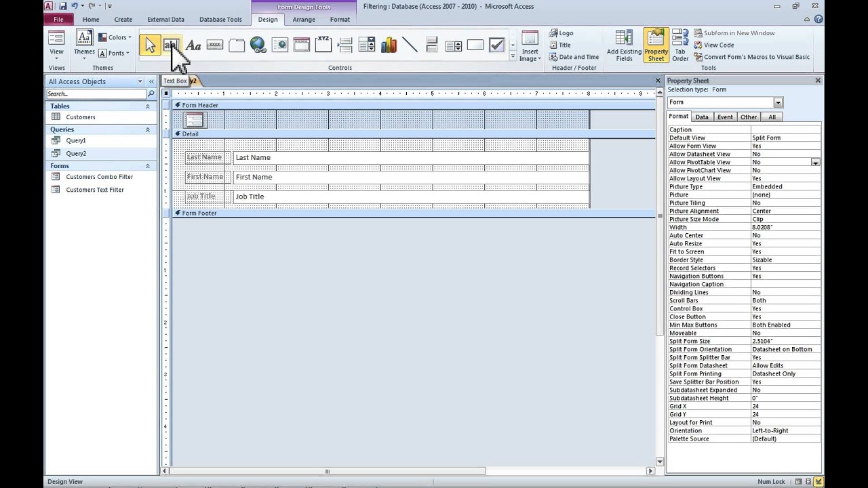
Task: Switch to the Arrange ribbon tab
Action: [x=303, y=19]
